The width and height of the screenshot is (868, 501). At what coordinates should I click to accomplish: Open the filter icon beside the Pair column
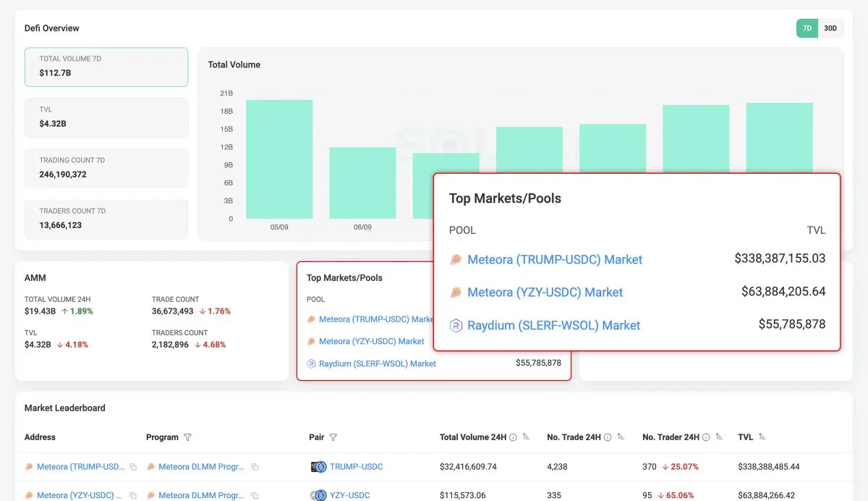333,437
